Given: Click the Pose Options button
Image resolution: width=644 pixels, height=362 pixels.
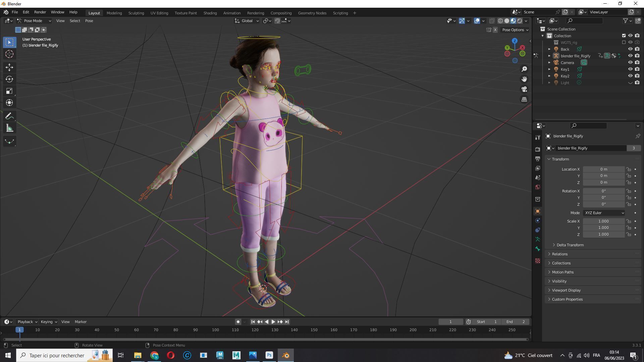Looking at the screenshot, I should [515, 30].
